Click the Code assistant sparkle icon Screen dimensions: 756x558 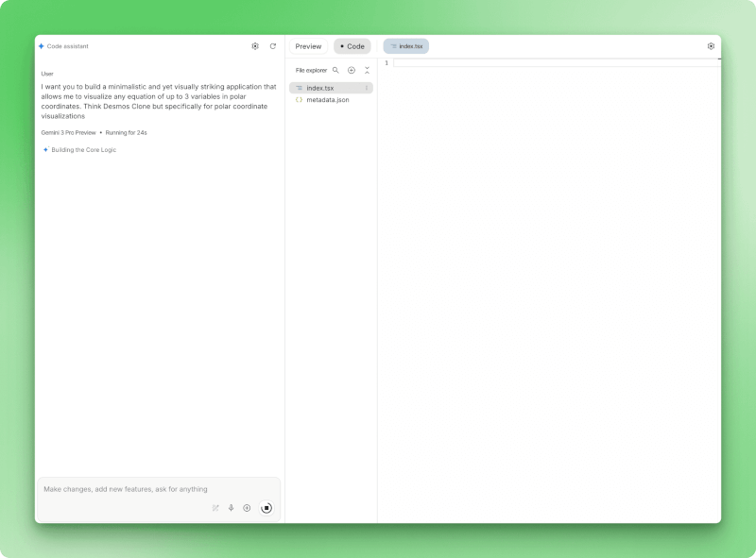41,46
